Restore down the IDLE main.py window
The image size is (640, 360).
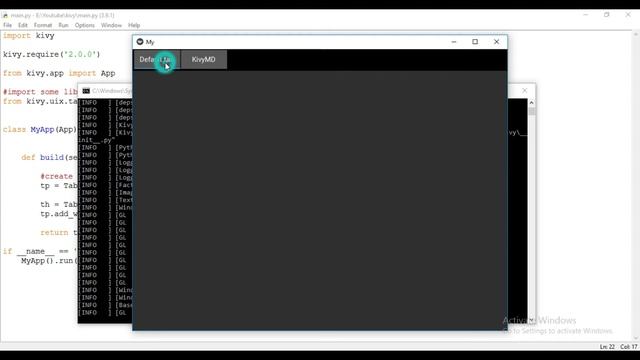click(x=607, y=15)
